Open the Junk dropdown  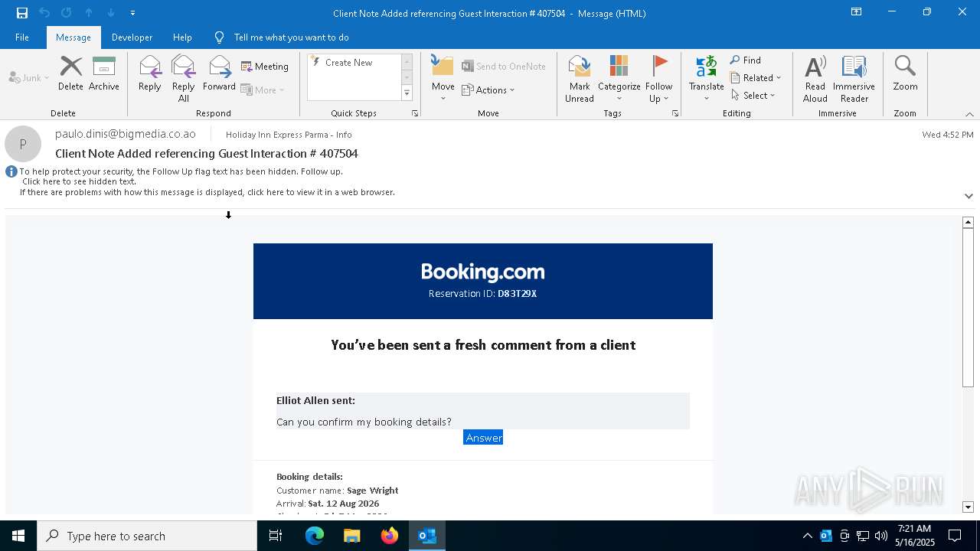[29, 77]
